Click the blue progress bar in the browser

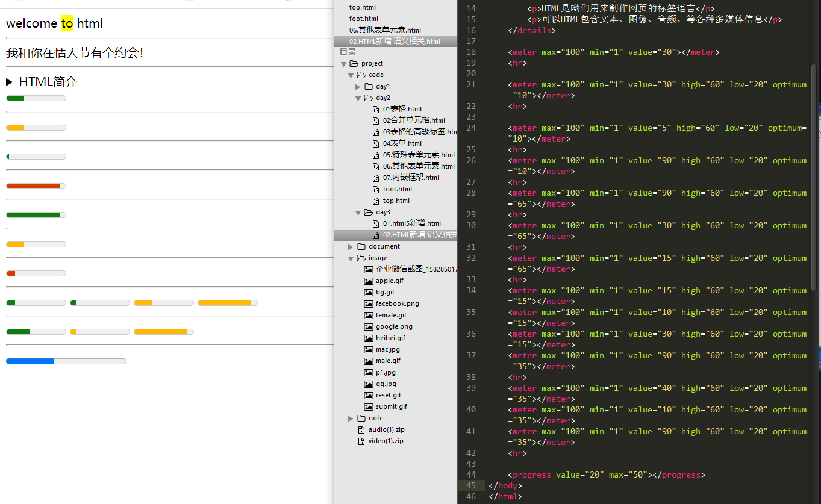point(66,361)
